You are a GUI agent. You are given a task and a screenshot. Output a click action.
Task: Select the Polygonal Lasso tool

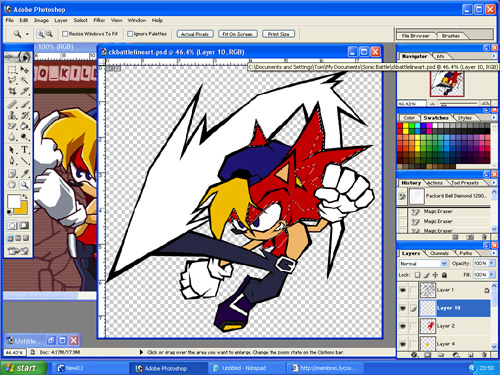12,80
